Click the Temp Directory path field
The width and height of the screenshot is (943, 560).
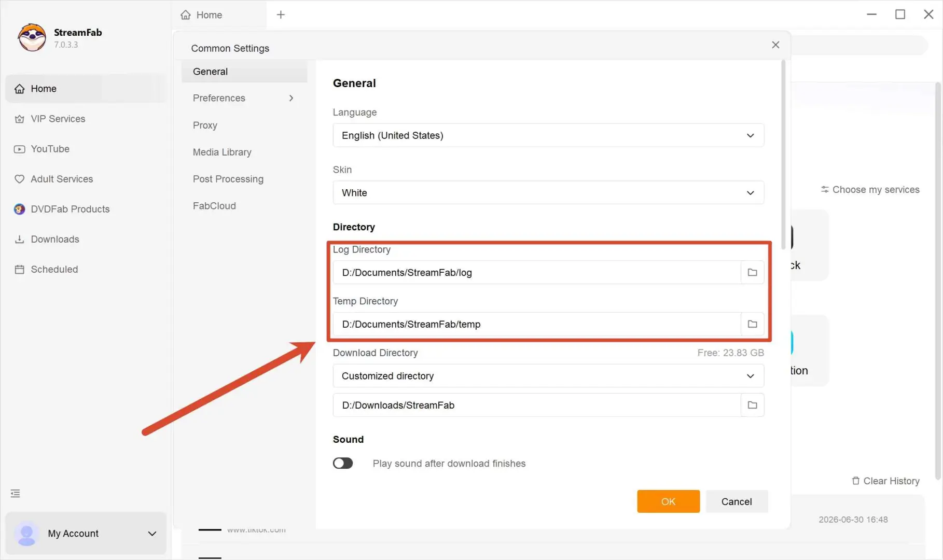[537, 324]
